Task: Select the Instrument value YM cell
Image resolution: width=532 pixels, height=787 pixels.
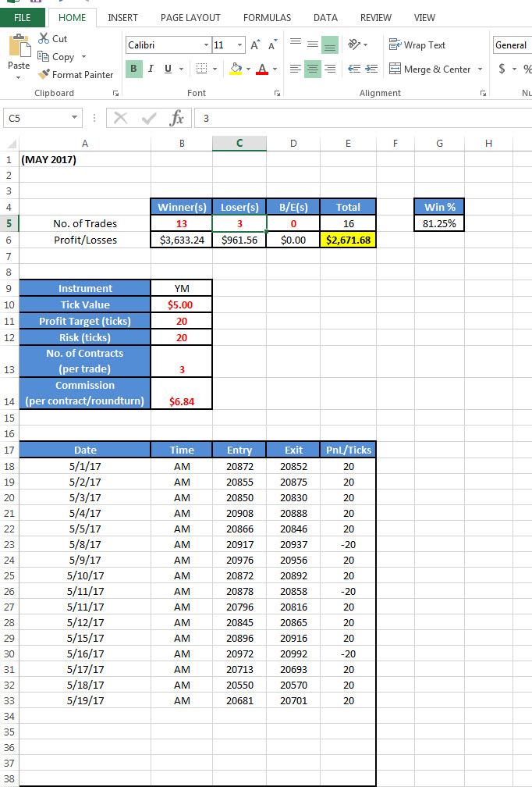Action: [x=182, y=288]
